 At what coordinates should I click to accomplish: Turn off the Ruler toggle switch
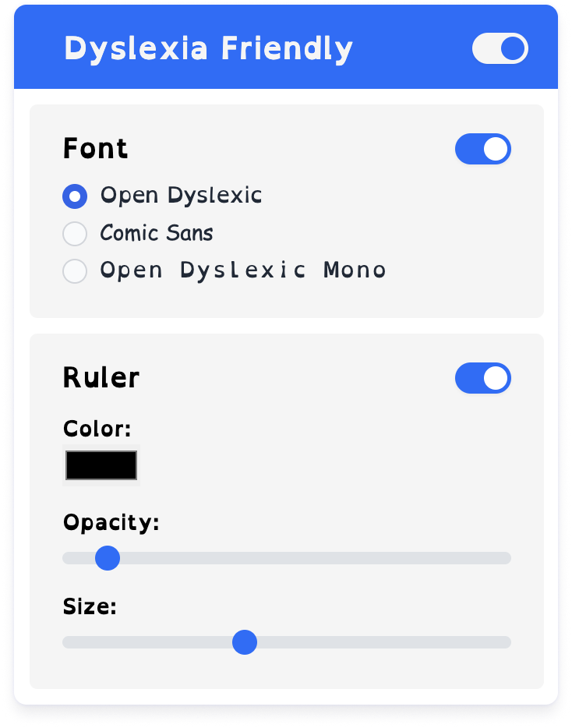click(x=483, y=378)
